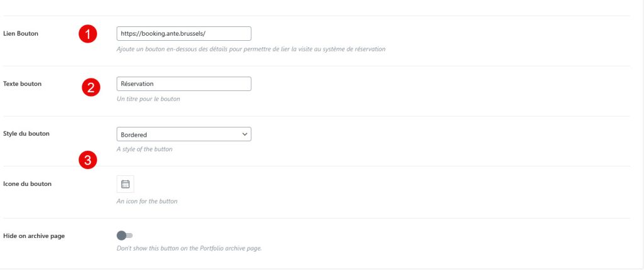Image resolution: width=644 pixels, height=270 pixels.
Task: Click the Bordered value in style selector
Action: click(133, 134)
